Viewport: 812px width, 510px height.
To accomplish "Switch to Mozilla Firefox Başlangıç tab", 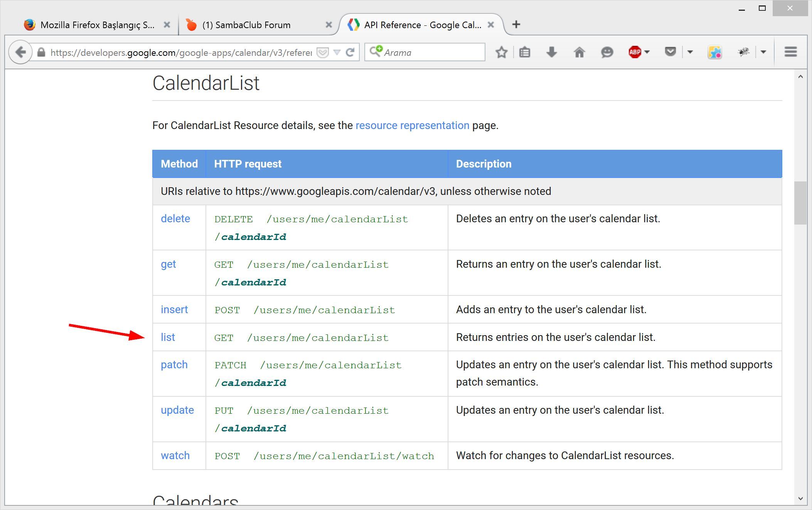I will pyautogui.click(x=97, y=25).
